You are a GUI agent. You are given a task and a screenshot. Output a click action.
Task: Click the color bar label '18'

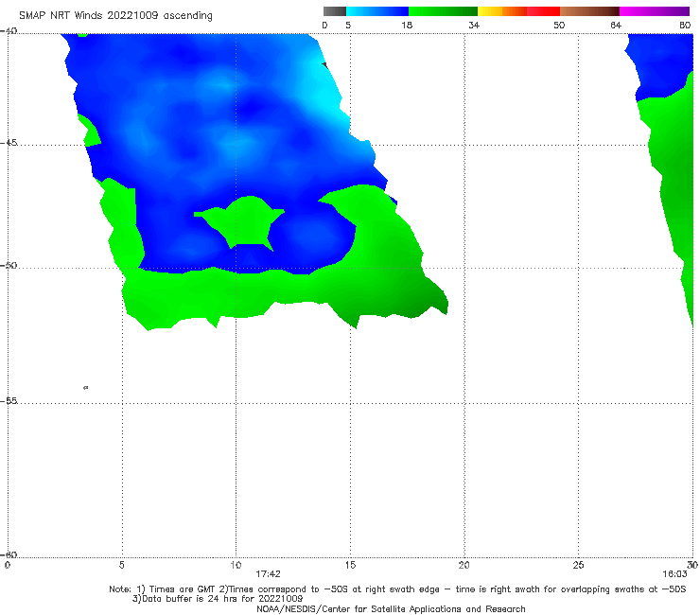point(407,26)
